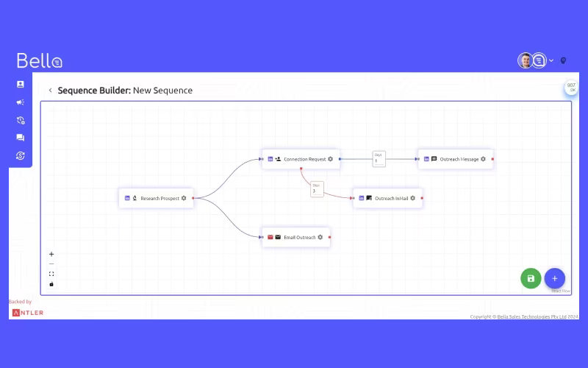Click the Research Prospect output handle

pyautogui.click(x=193, y=198)
